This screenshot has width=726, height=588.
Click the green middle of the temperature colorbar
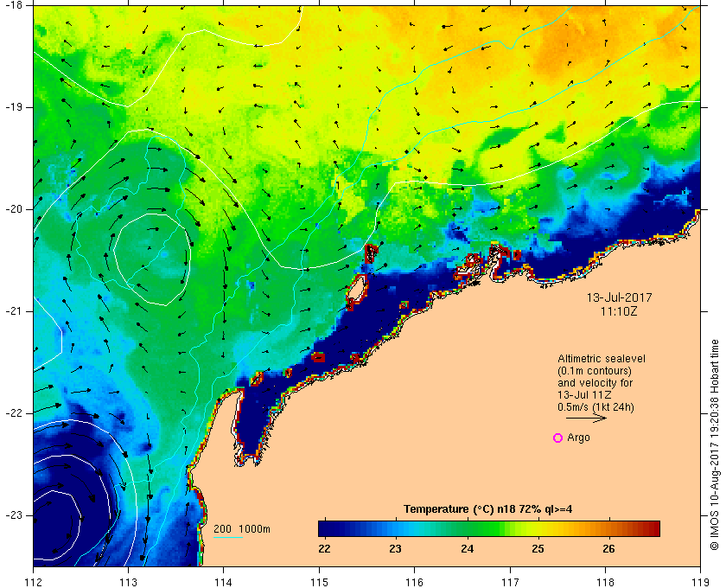coord(489,528)
